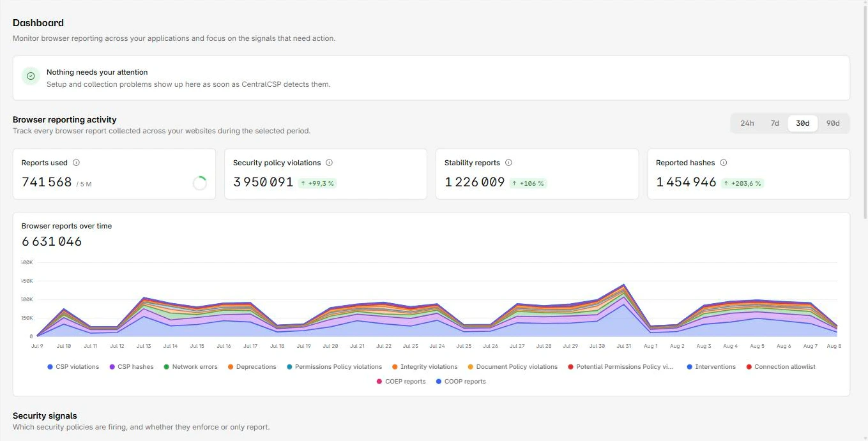Click the info icon beside Reported hashes
This screenshot has height=441, width=868.
pos(724,163)
